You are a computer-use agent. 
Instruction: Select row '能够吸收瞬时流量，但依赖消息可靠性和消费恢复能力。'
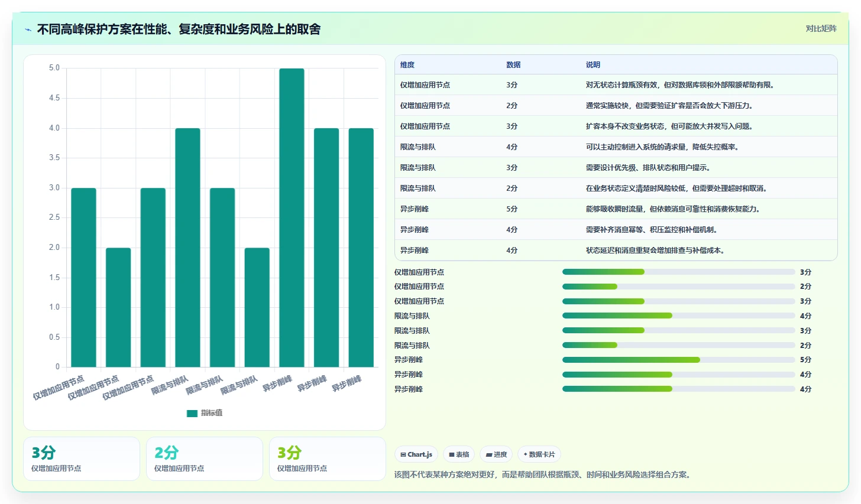click(x=616, y=209)
